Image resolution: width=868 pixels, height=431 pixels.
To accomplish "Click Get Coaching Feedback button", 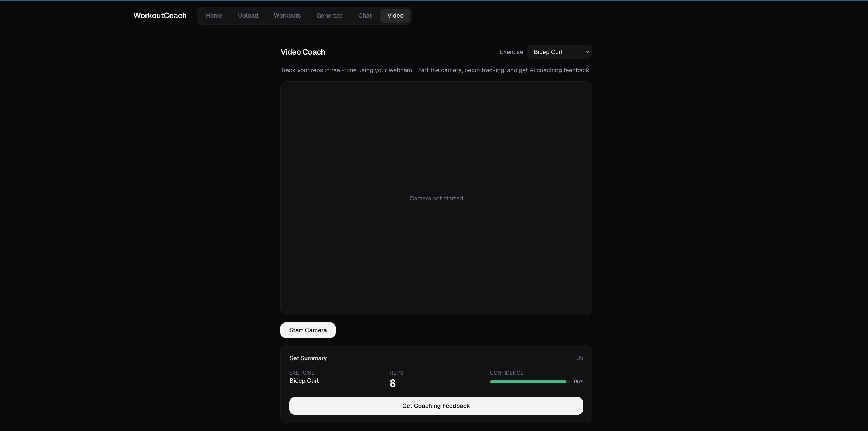I will tap(436, 406).
